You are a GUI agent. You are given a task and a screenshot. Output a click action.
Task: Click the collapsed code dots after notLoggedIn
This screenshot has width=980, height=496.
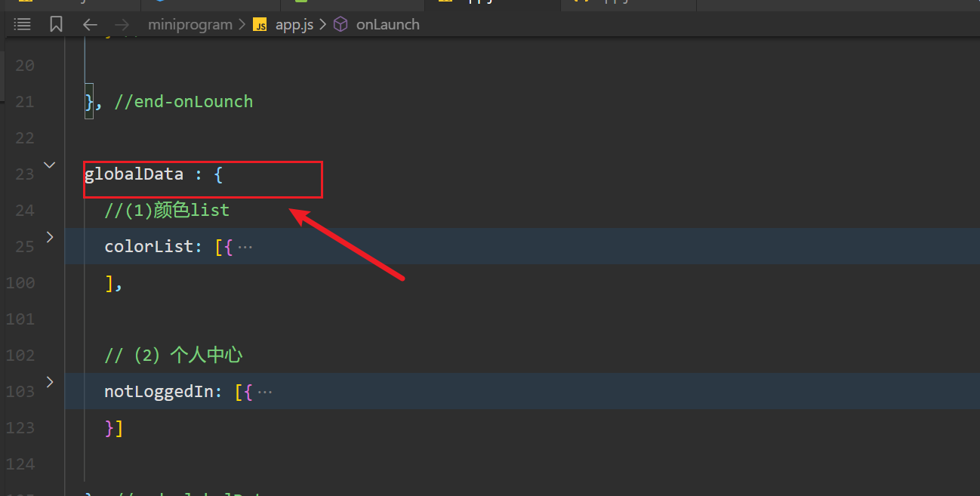click(267, 390)
